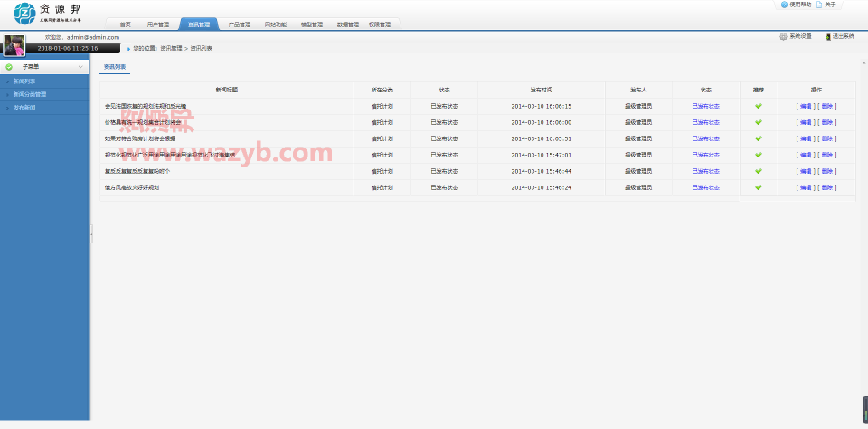Click the admin user avatar photo

[x=14, y=46]
